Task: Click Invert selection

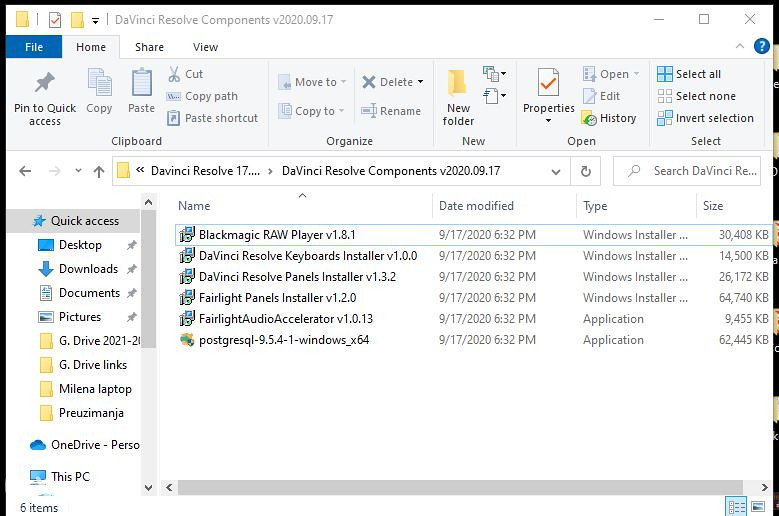Action: (x=705, y=118)
